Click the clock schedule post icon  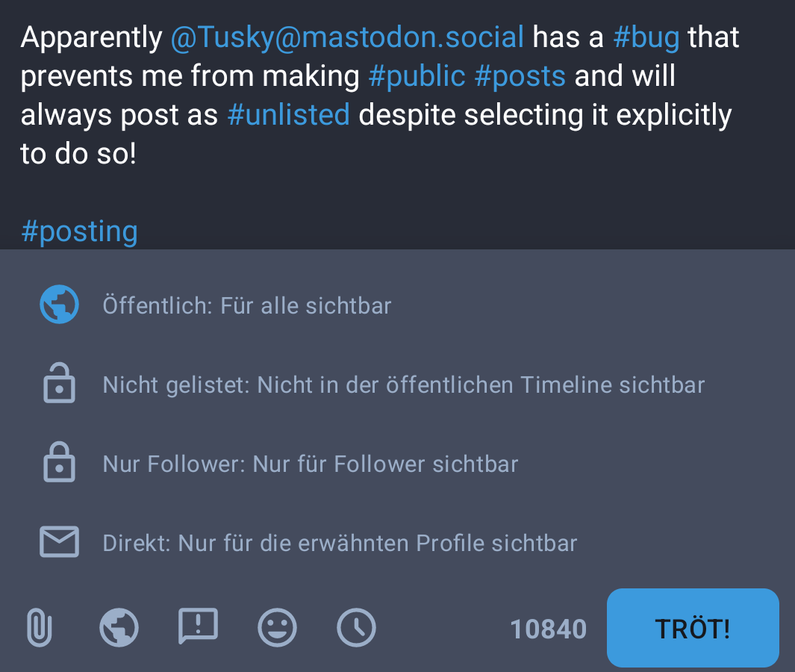[x=356, y=627]
